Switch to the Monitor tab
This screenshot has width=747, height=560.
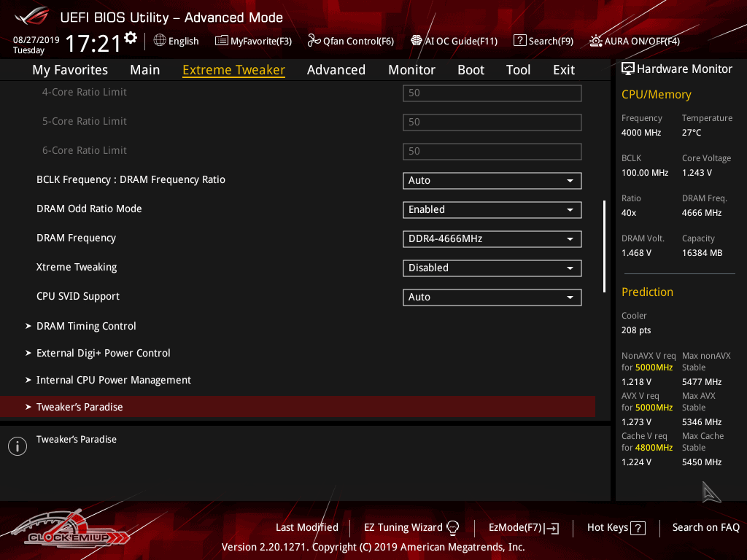(411, 70)
